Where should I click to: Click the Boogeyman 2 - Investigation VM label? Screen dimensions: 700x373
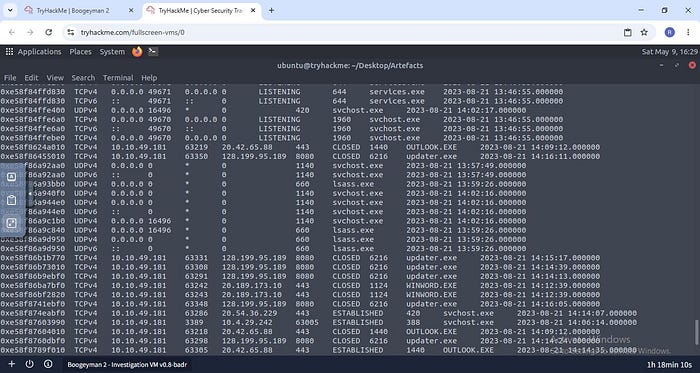coord(127,365)
